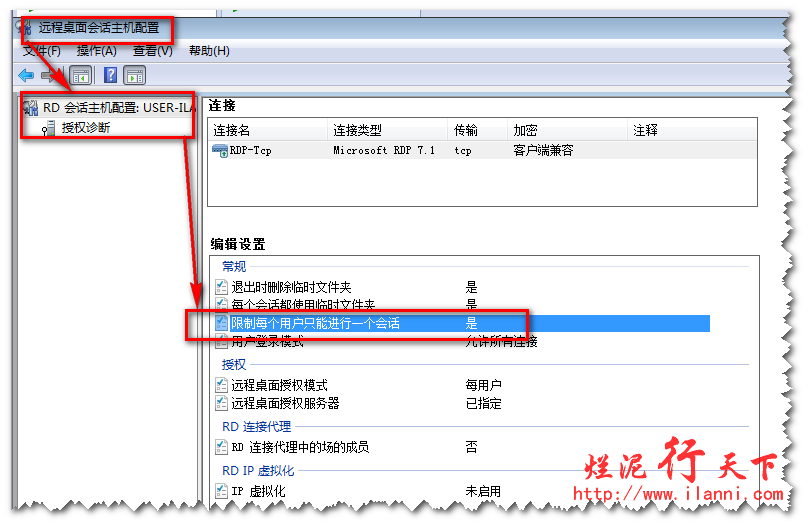Viewport: 810px width, 528px height.
Task: Click the Forward arrow toolbar icon
Action: click(49, 76)
